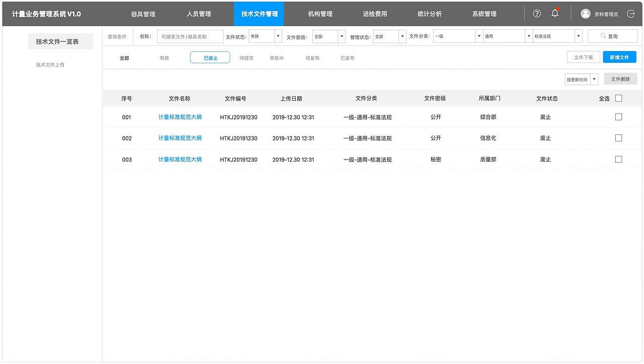The image size is (644, 364).
Task: Select 技术文件上传 in the sidebar
Action: coord(50,65)
